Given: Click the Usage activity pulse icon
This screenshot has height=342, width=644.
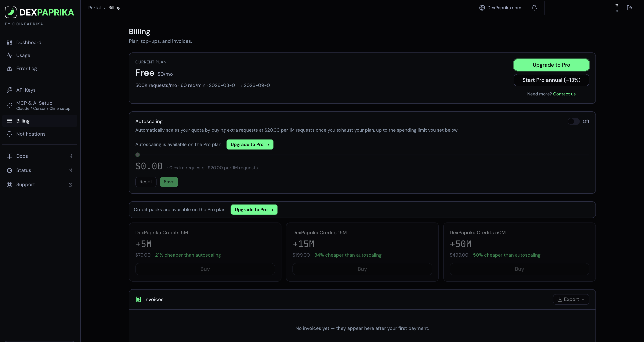Looking at the screenshot, I should tap(9, 55).
